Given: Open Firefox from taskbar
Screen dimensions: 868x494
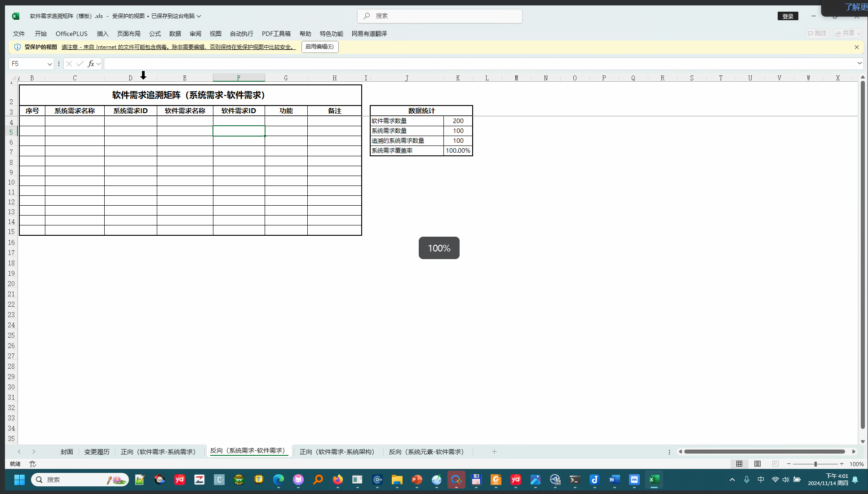Looking at the screenshot, I should point(338,480).
